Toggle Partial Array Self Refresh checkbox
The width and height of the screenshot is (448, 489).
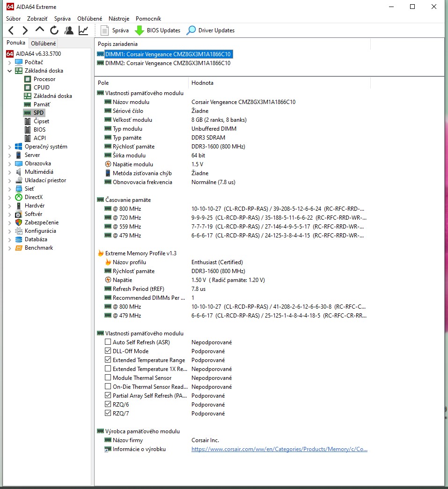(x=108, y=395)
